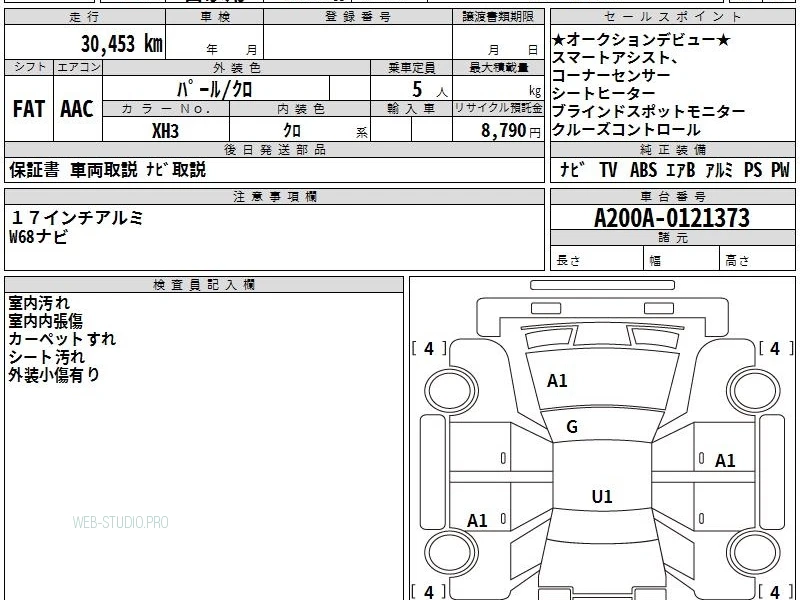Select the line "コーナーセンサー"
This screenshot has height=600, width=800.
pos(611,76)
